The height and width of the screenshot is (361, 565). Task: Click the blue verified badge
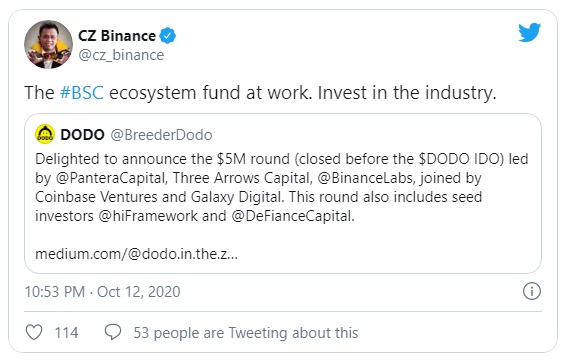[168, 36]
